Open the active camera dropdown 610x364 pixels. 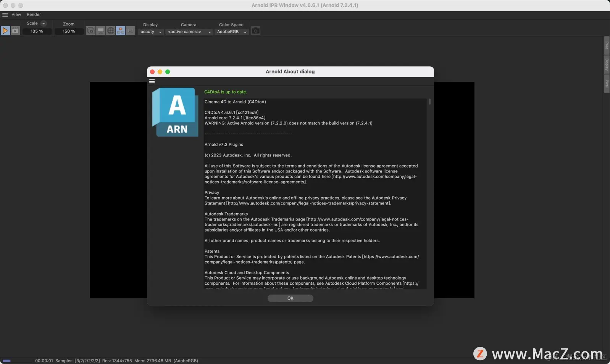pyautogui.click(x=189, y=32)
